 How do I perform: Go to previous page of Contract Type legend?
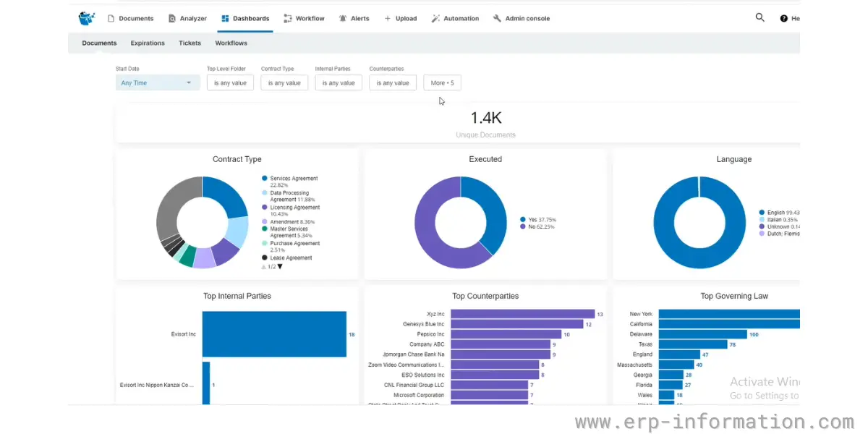click(264, 267)
